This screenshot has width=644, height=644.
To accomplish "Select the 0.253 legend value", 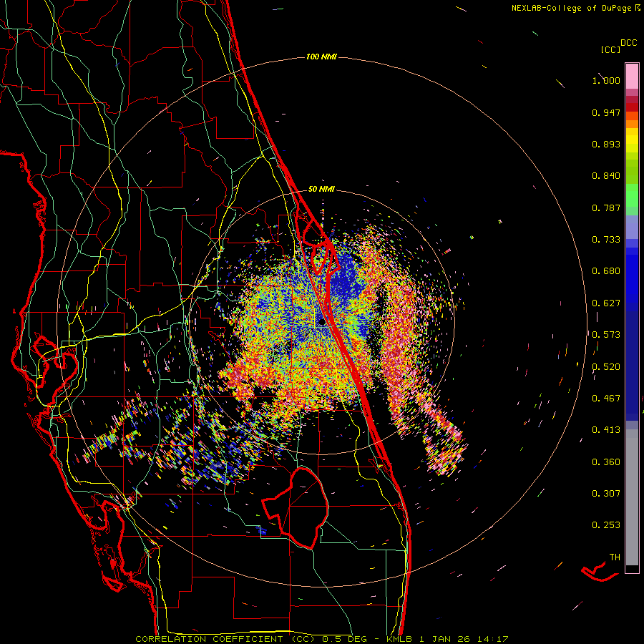I will [606, 525].
